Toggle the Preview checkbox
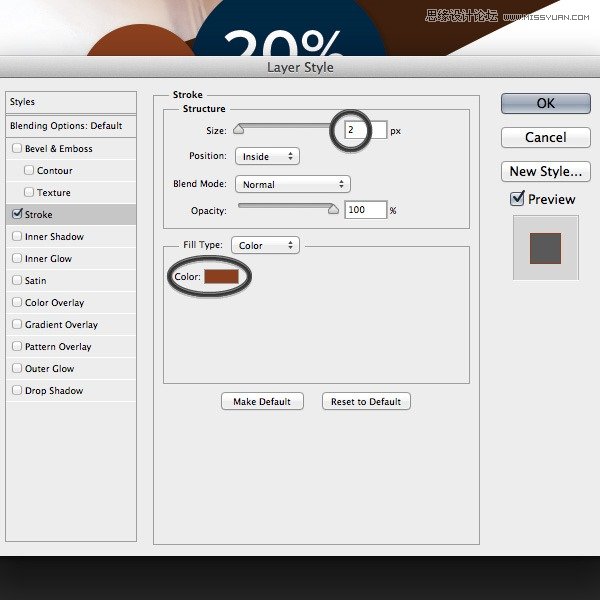 [517, 198]
